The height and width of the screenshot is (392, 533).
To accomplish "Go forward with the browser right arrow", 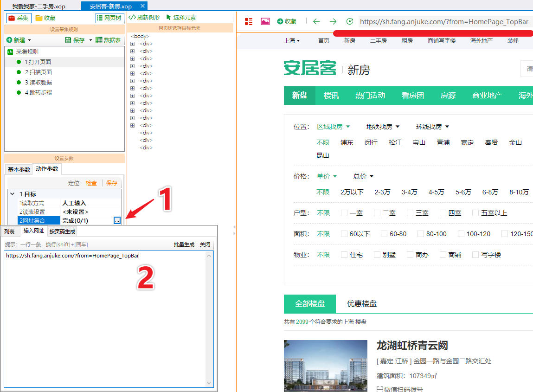I will (333, 21).
